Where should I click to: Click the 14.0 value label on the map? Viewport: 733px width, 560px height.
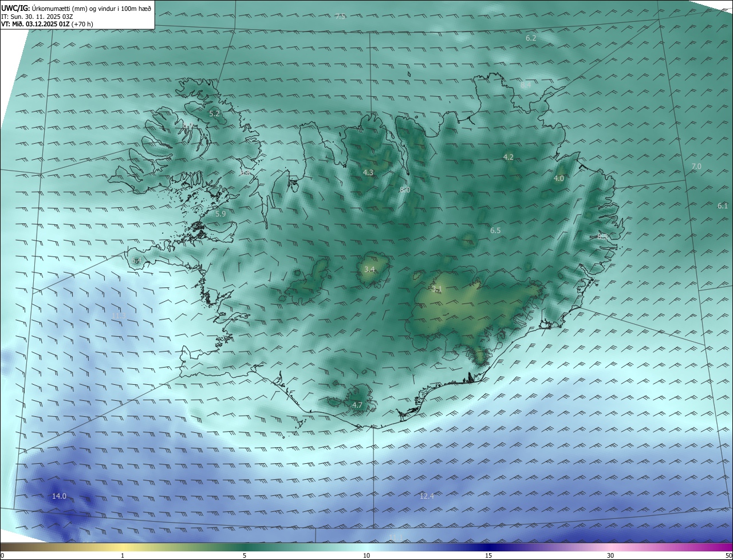pyautogui.click(x=59, y=496)
